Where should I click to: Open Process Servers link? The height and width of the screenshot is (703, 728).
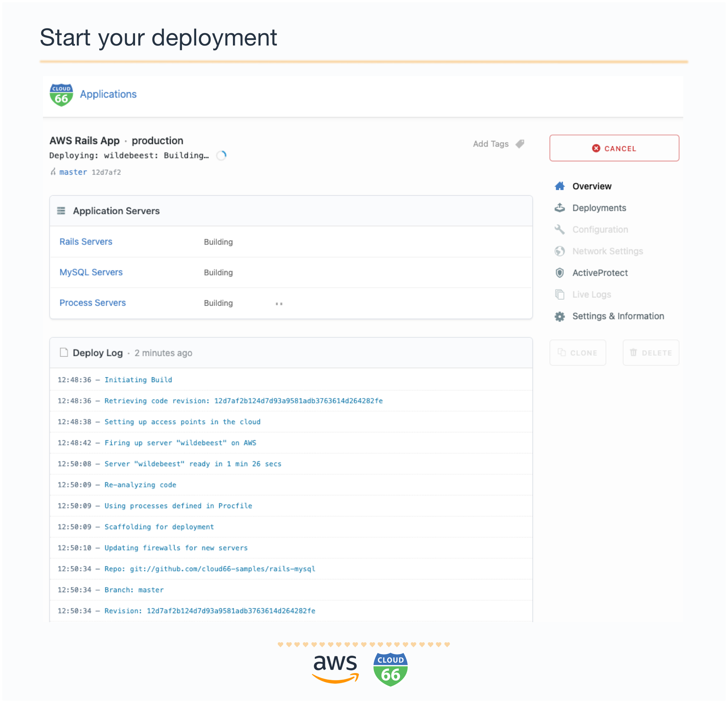(92, 303)
